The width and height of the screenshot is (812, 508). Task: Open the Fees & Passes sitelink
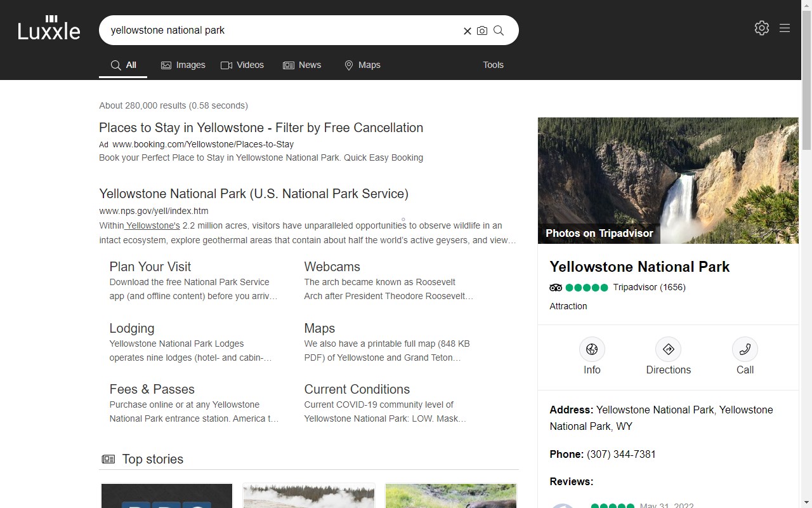pos(152,389)
